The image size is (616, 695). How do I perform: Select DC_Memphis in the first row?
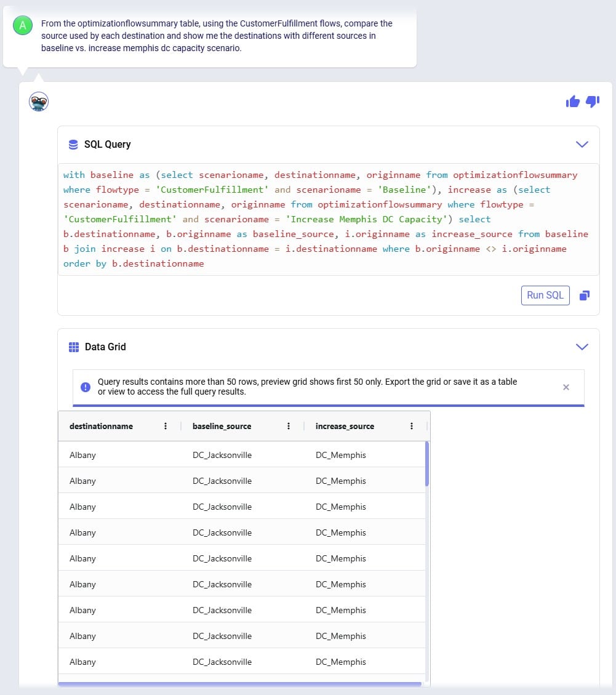point(341,455)
